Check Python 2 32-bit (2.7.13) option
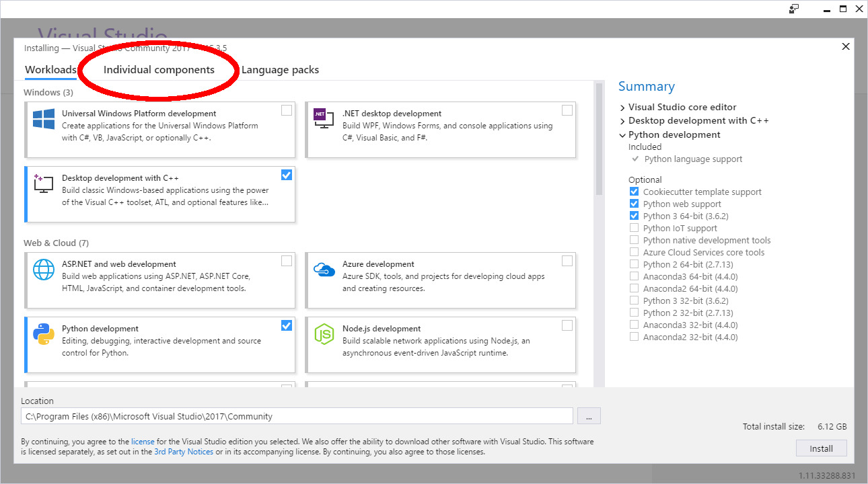The image size is (868, 484). (634, 313)
